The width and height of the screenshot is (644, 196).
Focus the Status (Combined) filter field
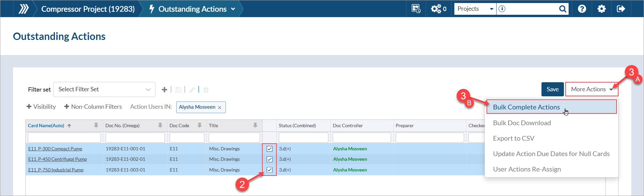click(x=303, y=138)
